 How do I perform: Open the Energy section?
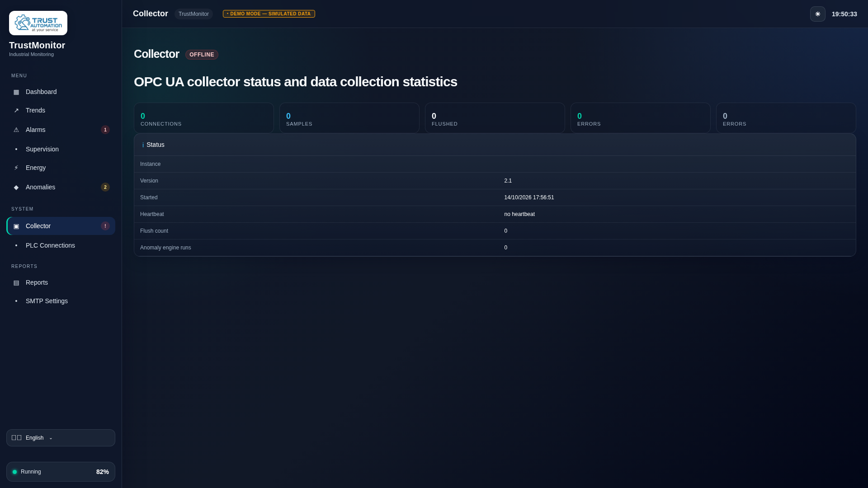click(x=61, y=168)
